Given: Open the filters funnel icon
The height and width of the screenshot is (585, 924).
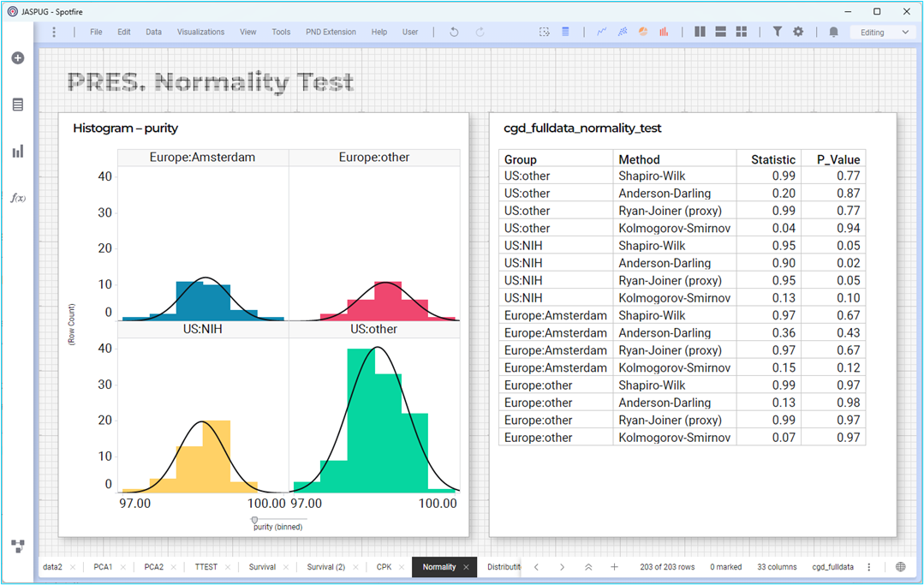Looking at the screenshot, I should [x=778, y=32].
